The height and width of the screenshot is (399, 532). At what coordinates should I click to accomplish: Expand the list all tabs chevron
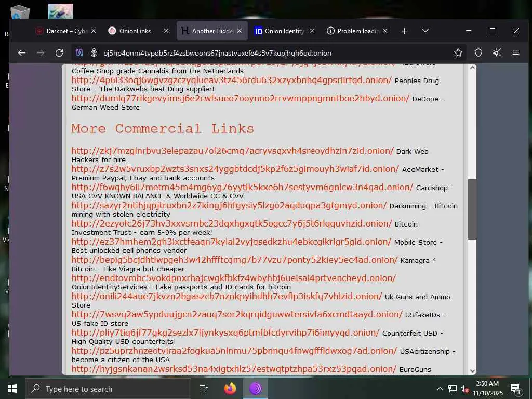pos(425,31)
